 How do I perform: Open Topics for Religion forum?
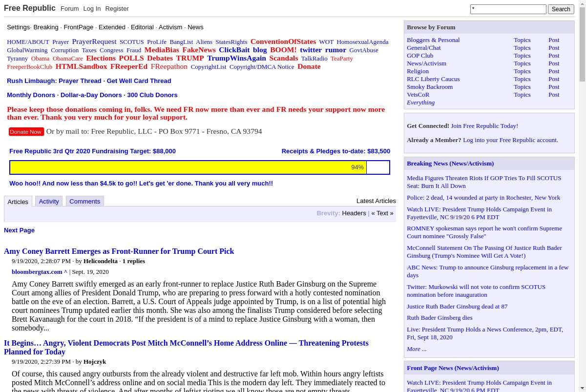522,71
